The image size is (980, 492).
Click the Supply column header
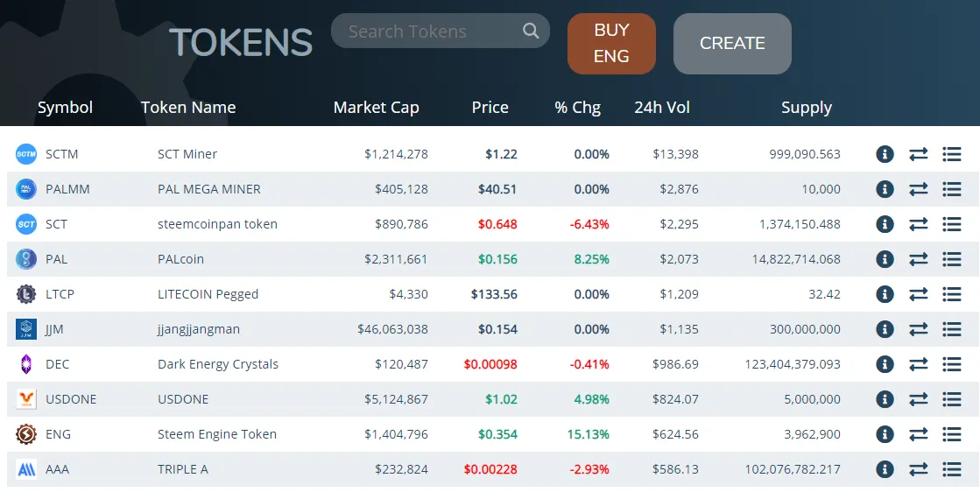(807, 108)
